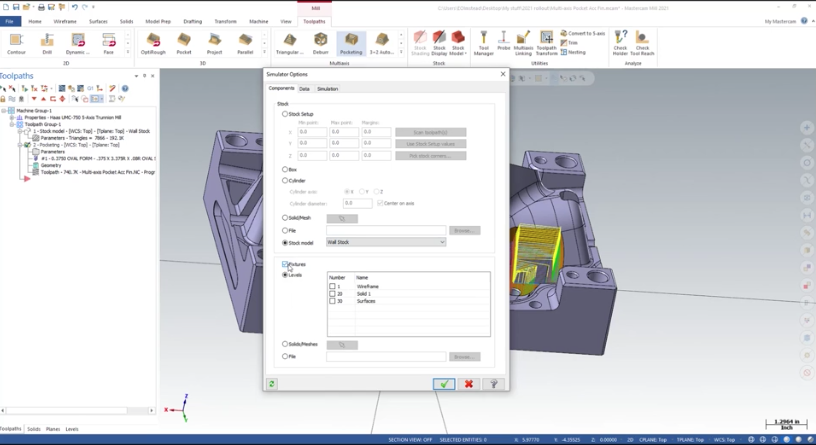The height and width of the screenshot is (445, 816).
Task: Uncheck the Fixtures checkbox
Action: tap(285, 264)
